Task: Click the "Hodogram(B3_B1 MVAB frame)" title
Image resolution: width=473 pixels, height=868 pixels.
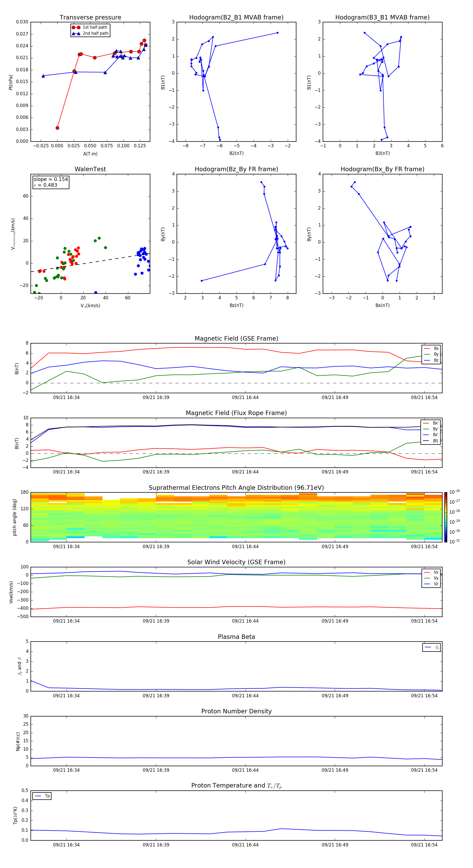Action: tap(382, 18)
